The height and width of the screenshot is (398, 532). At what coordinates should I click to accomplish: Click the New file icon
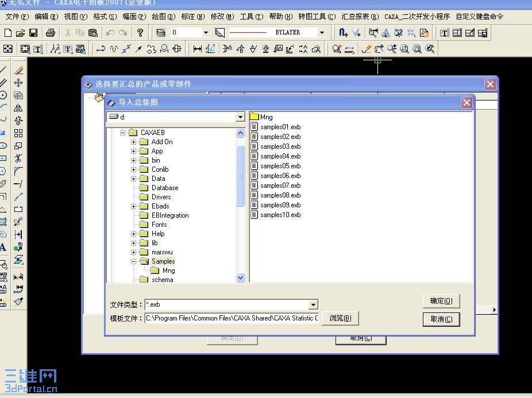(x=8, y=33)
